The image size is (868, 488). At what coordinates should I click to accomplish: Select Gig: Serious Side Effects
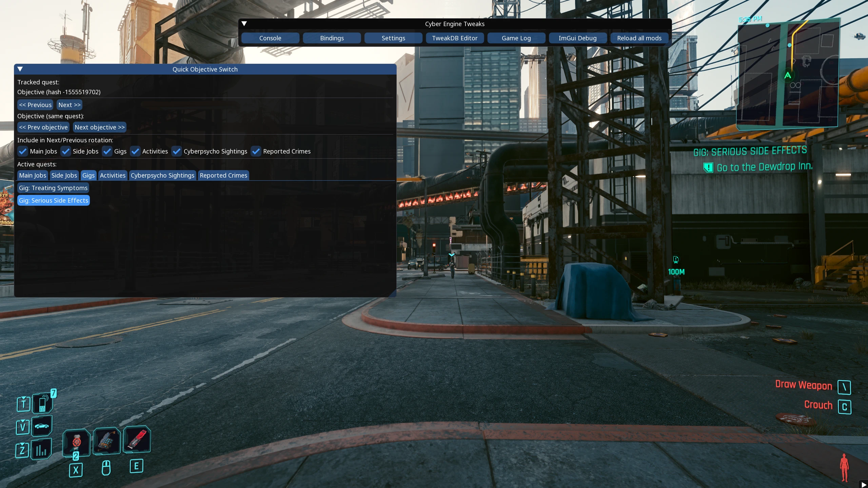(x=54, y=200)
